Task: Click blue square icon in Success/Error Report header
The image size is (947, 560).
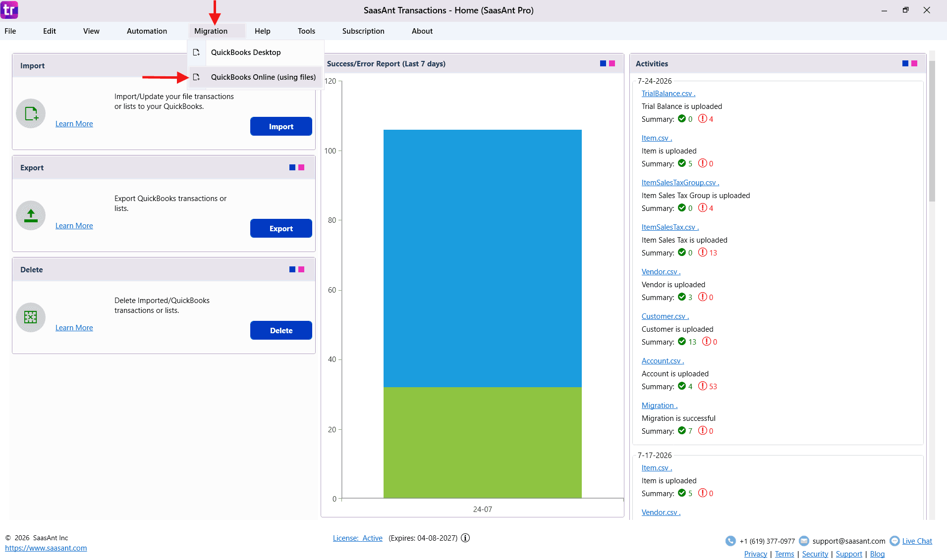Action: pos(603,63)
